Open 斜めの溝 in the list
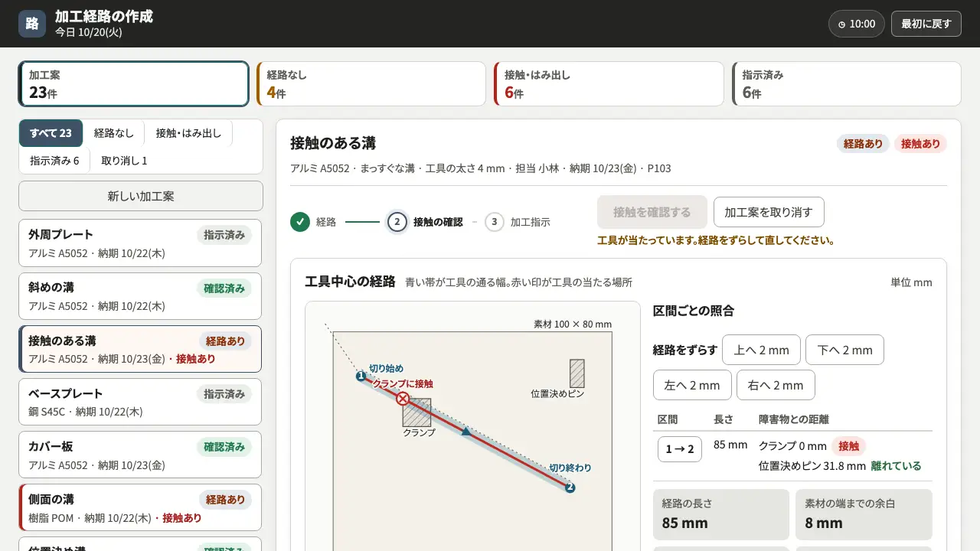Viewport: 980px width, 551px height. 140,296
